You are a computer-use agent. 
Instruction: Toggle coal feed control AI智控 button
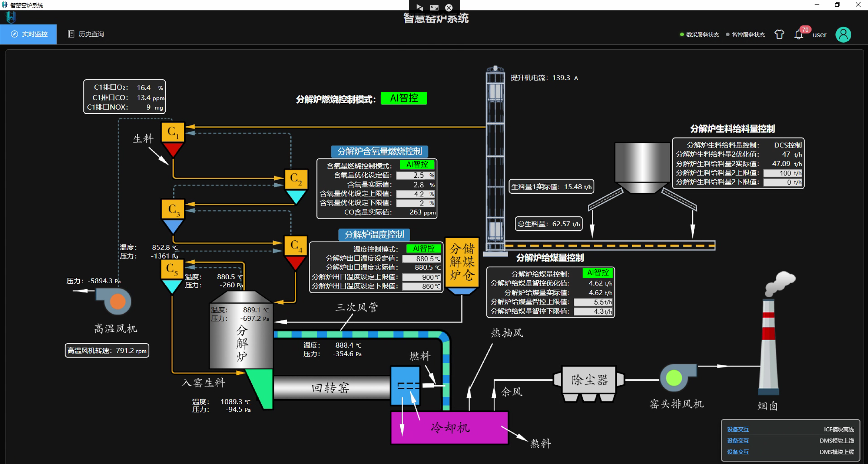(x=597, y=273)
